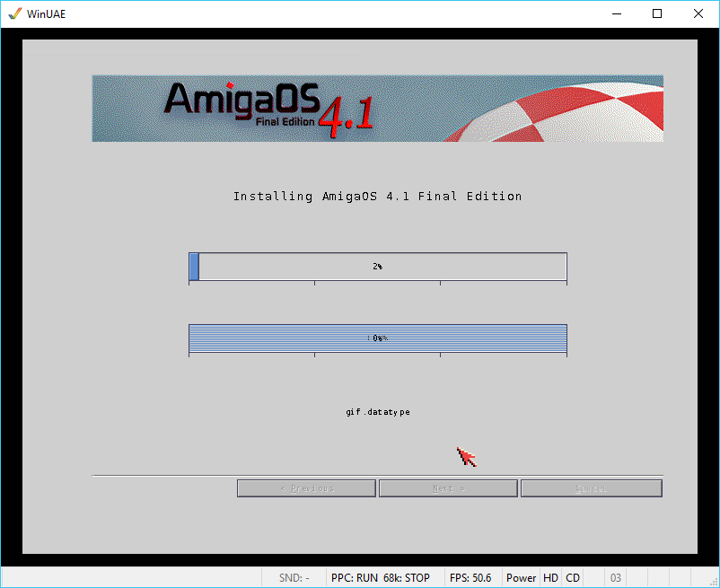Screen dimensions: 720x588
Task: Click the 0% file progress bar
Action: 378,338
